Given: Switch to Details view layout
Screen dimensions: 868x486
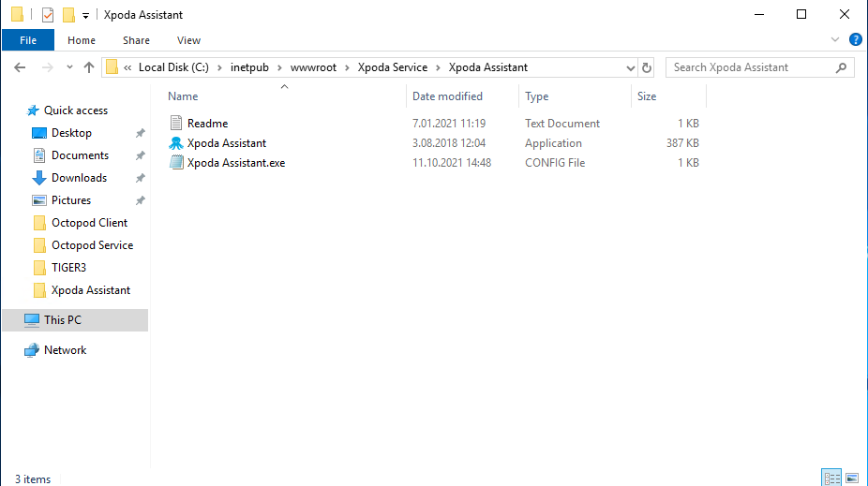Looking at the screenshot, I should 831,478.
